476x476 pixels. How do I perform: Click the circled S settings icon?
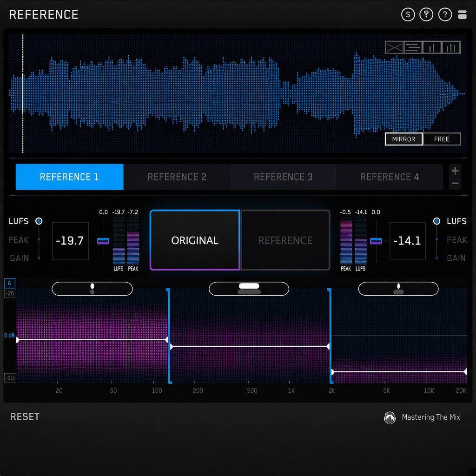pyautogui.click(x=408, y=14)
